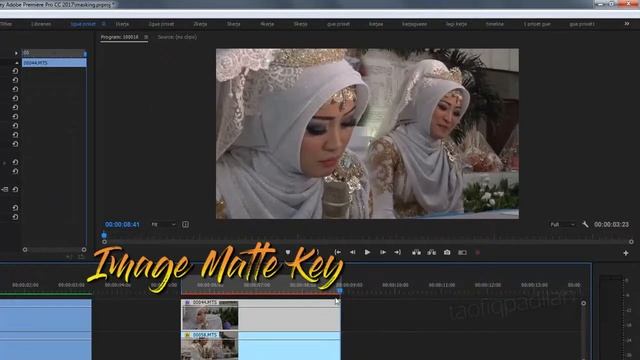The width and height of the screenshot is (640, 360).
Task: Click 00:00:02:00 on the timeline ruler
Action: point(25,285)
